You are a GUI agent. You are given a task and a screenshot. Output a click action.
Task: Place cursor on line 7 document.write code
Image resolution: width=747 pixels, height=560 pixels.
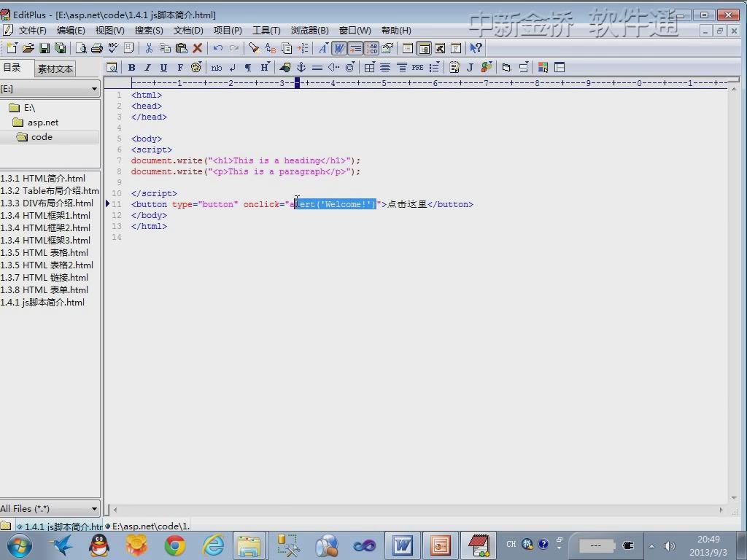[246, 161]
